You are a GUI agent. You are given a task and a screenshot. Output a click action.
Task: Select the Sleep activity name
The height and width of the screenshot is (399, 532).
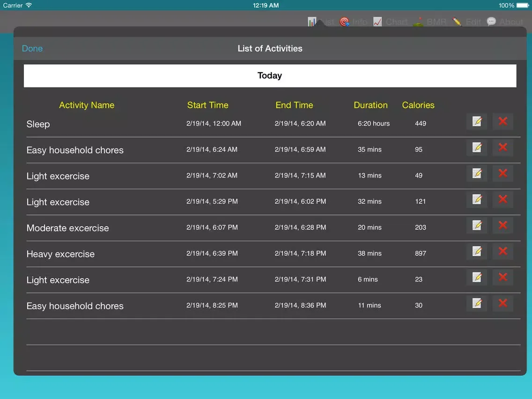38,124
